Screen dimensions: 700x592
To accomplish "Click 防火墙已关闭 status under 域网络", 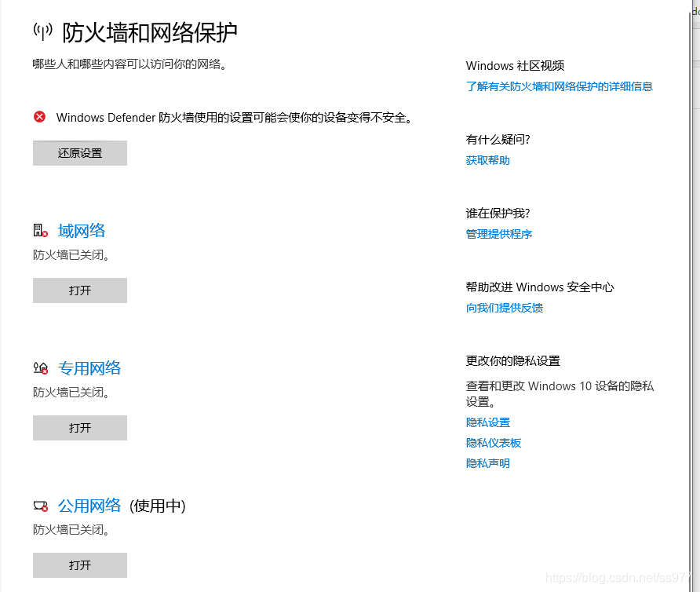I will point(71,255).
